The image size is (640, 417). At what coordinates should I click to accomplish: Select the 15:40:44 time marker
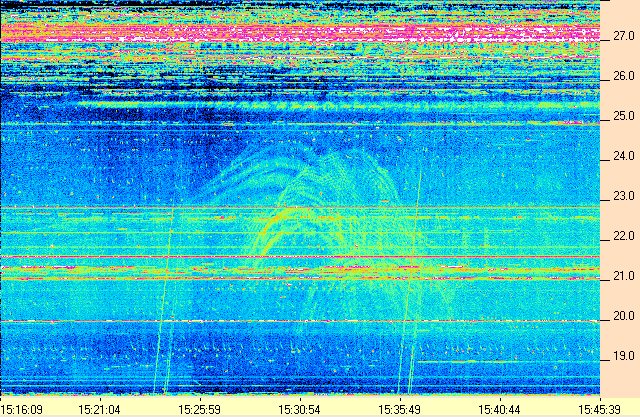point(497,409)
